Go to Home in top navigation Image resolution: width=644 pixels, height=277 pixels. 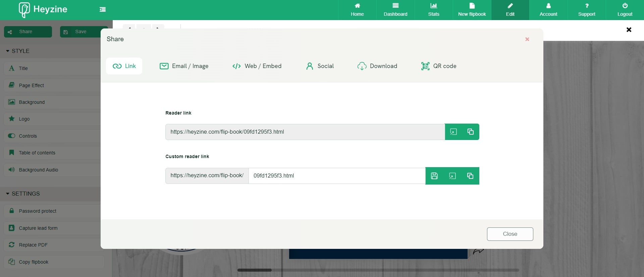357,10
